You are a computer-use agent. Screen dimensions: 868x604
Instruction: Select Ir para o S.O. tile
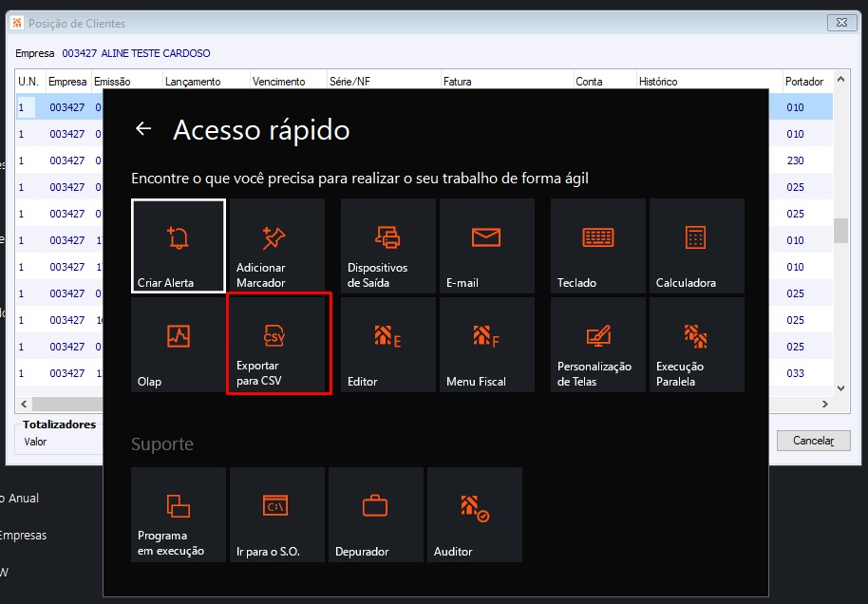point(276,515)
